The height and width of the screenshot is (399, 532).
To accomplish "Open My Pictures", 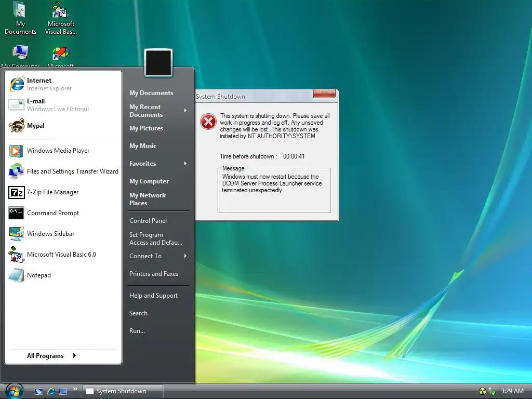I will [x=146, y=128].
